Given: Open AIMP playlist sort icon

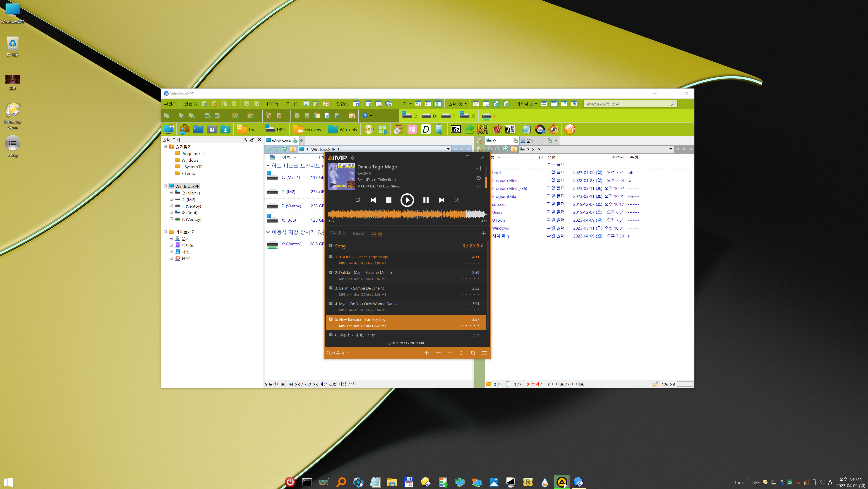Looking at the screenshot, I should pyautogui.click(x=461, y=353).
